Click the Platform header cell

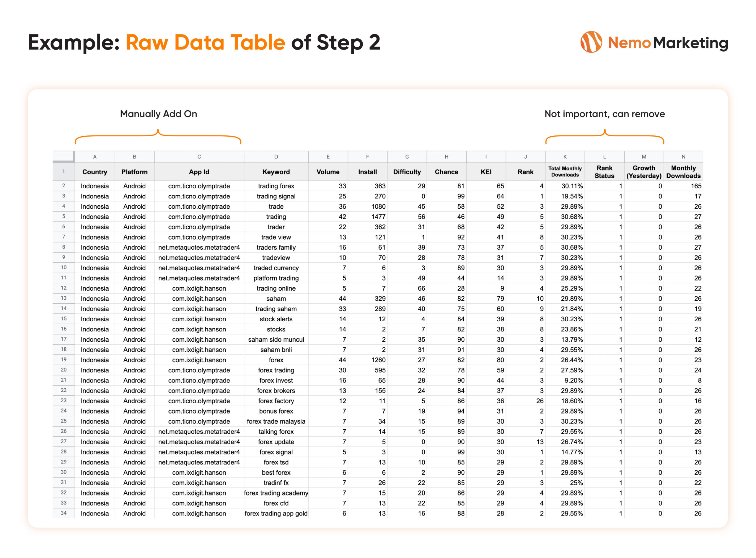click(134, 171)
